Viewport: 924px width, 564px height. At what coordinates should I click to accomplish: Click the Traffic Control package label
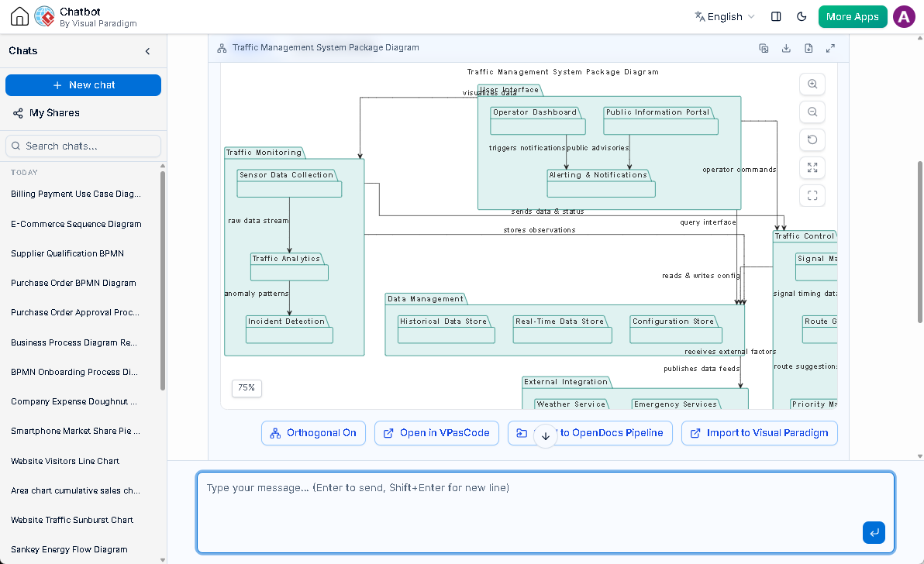[805, 236]
